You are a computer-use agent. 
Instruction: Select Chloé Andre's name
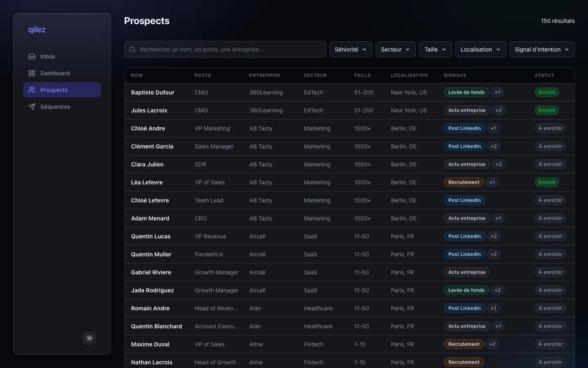click(148, 128)
